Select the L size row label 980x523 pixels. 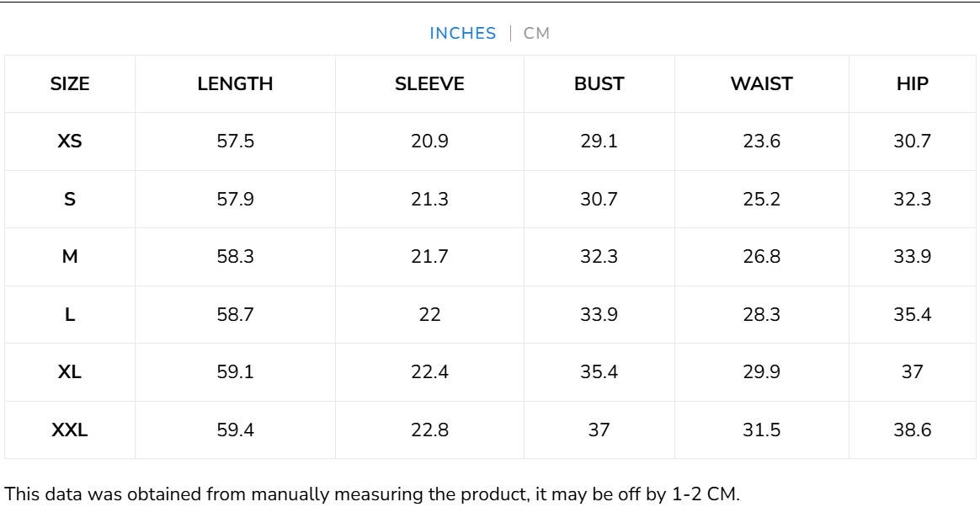tap(70, 315)
